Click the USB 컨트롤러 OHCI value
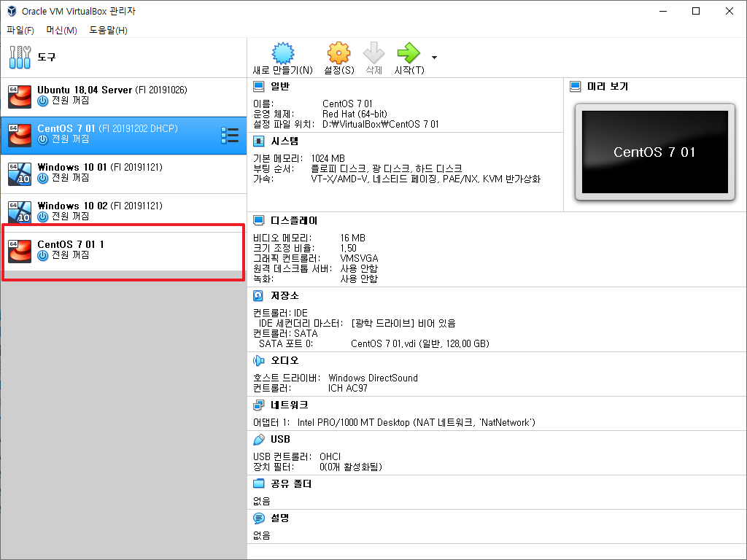The height and width of the screenshot is (560, 747). click(x=330, y=456)
